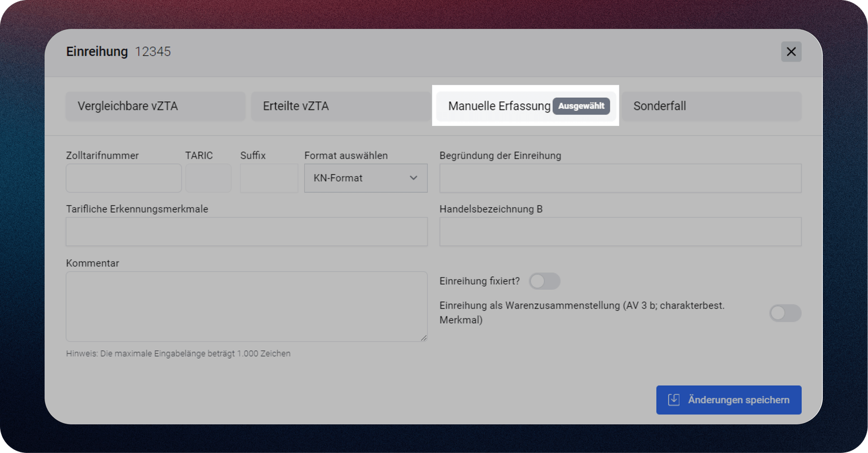Select the Manuelle Erfassung tab
The image size is (868, 453).
[x=498, y=106]
